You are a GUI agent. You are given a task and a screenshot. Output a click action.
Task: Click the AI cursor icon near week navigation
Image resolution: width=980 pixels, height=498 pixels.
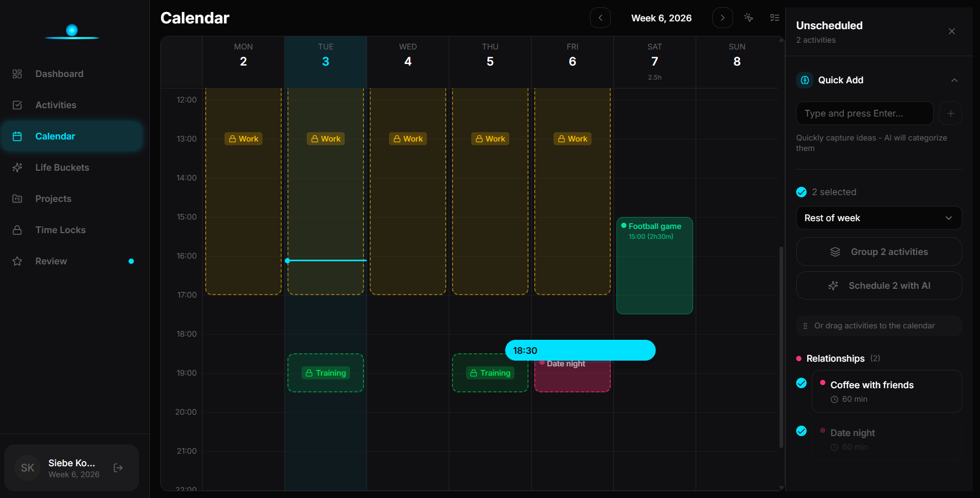pos(748,17)
